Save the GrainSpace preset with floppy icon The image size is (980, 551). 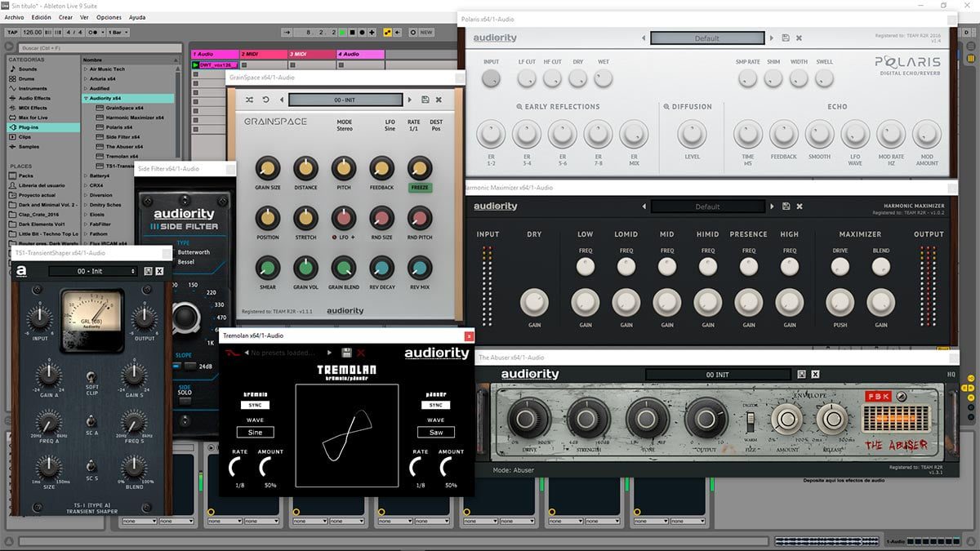(425, 100)
